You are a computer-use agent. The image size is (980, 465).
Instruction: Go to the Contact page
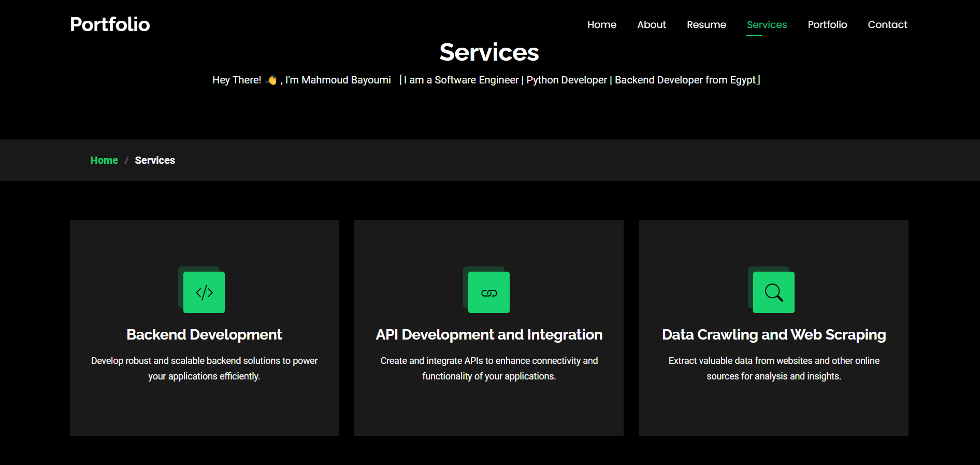click(x=887, y=24)
